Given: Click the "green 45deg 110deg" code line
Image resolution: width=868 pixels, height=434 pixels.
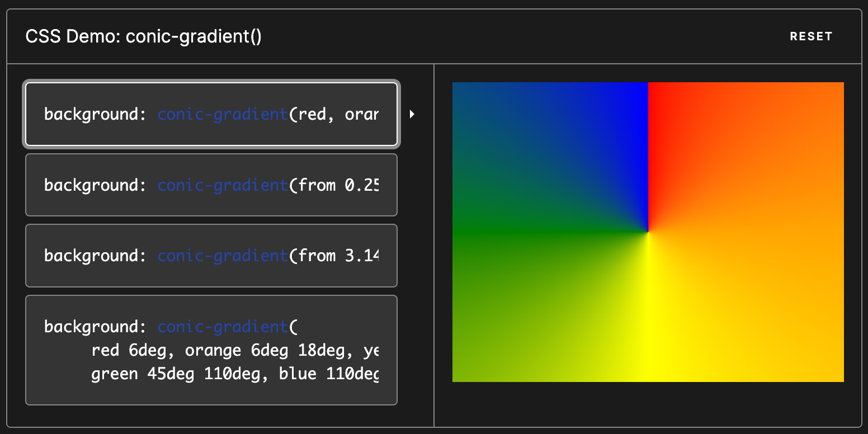Looking at the screenshot, I should (x=171, y=374).
